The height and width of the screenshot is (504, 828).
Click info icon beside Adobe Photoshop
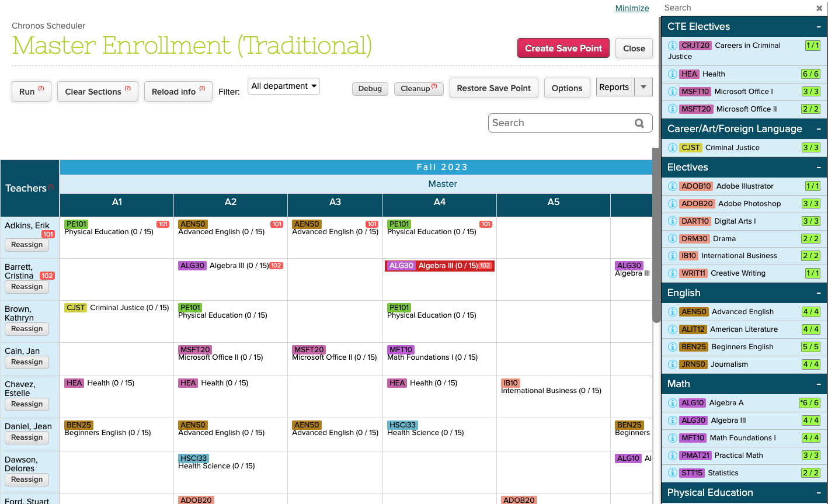(673, 204)
